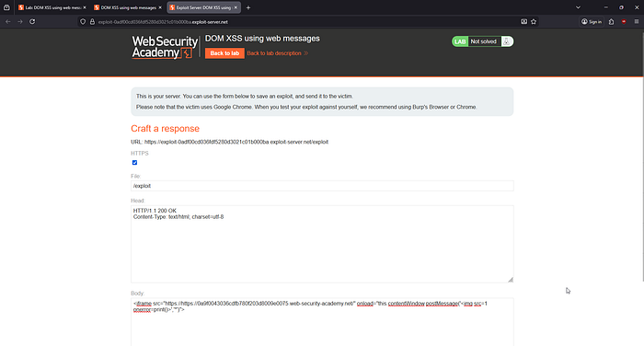
Task: Click the LAB Not solved status badge
Action: click(483, 41)
